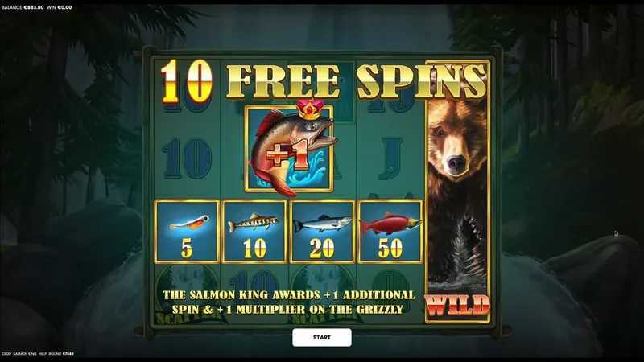Viewport: 644px width, 362px height.
Task: Select the silver salmon worth 20
Action: point(322,232)
